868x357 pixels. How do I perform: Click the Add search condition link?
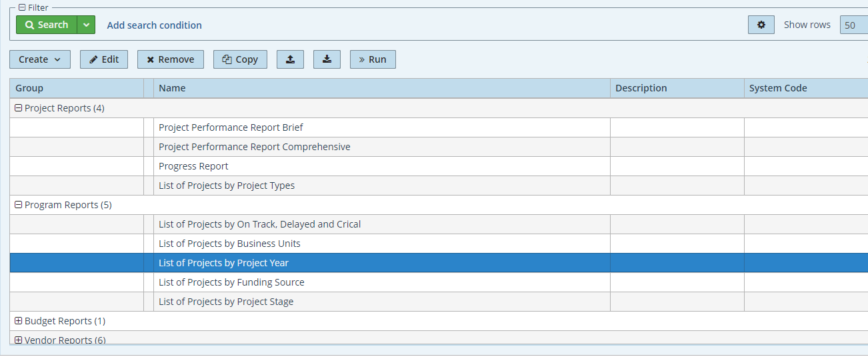point(154,25)
